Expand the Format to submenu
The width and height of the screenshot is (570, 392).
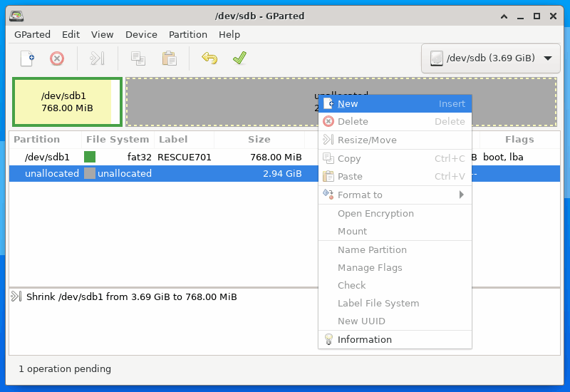(x=395, y=195)
